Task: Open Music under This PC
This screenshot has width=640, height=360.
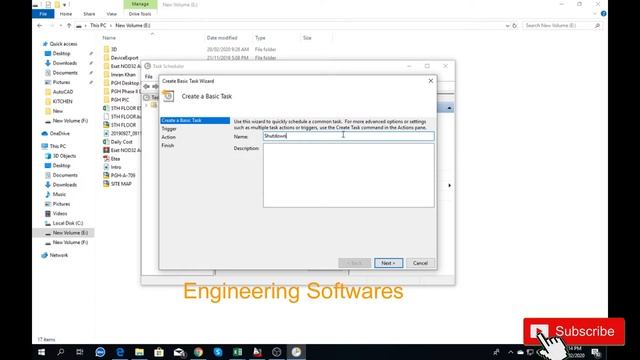Action: tap(59, 194)
